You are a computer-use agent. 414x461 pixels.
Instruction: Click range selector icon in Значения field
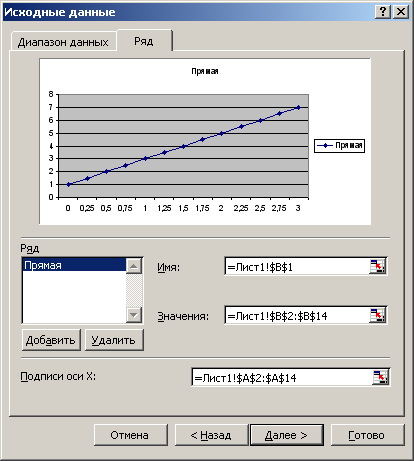pyautogui.click(x=377, y=315)
